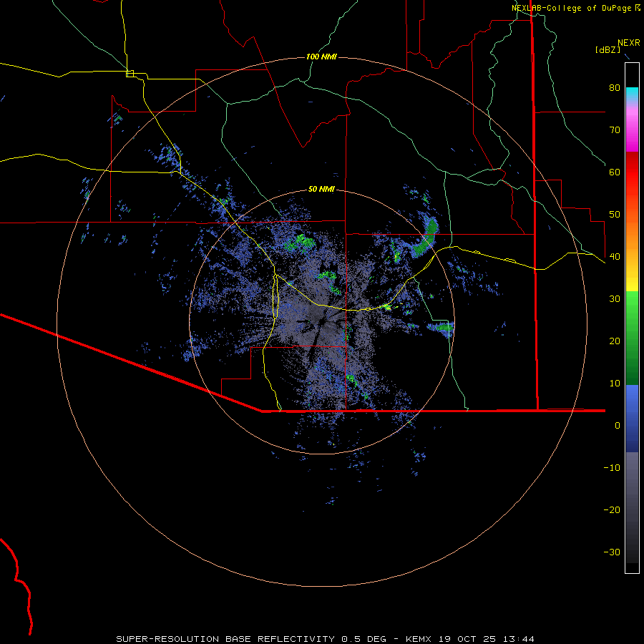Click the 70 dBZ scale value
The height and width of the screenshot is (644, 644).
coord(615,130)
